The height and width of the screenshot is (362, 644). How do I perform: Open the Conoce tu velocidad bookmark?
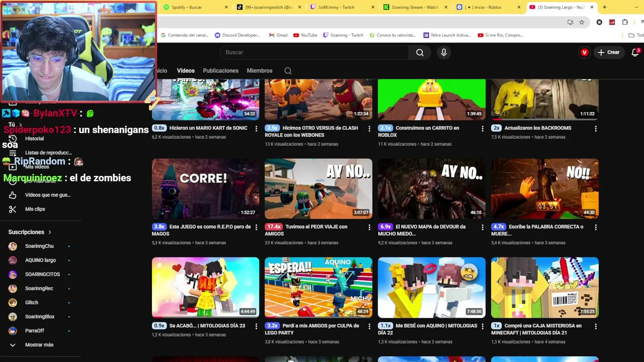click(x=392, y=35)
